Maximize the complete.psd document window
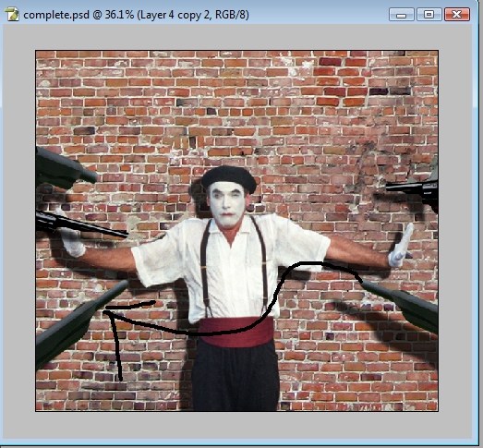The height and width of the screenshot is (448, 483). click(x=429, y=15)
